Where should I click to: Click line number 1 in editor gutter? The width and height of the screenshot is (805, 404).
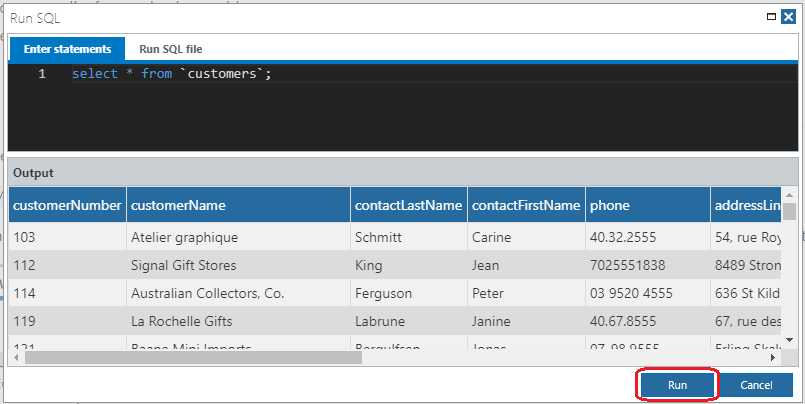tap(41, 74)
